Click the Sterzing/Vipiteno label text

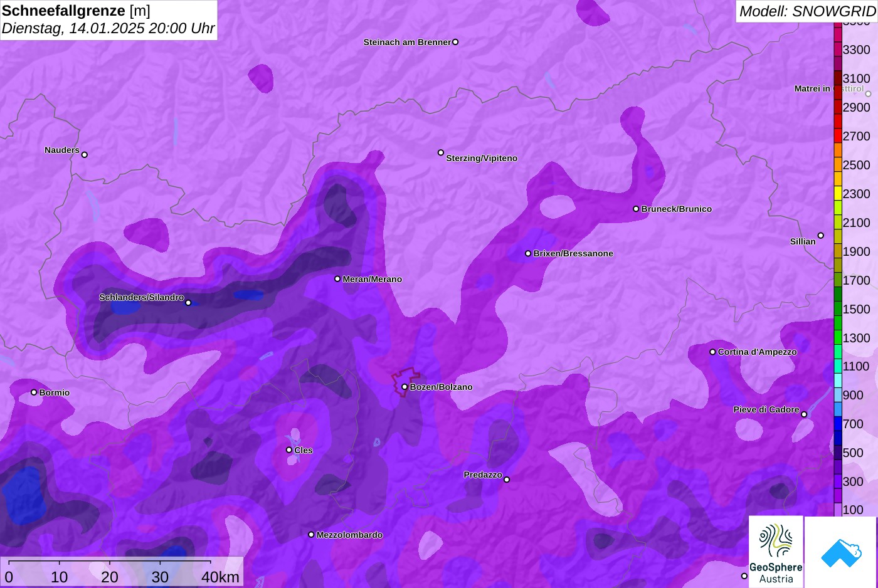(482, 159)
